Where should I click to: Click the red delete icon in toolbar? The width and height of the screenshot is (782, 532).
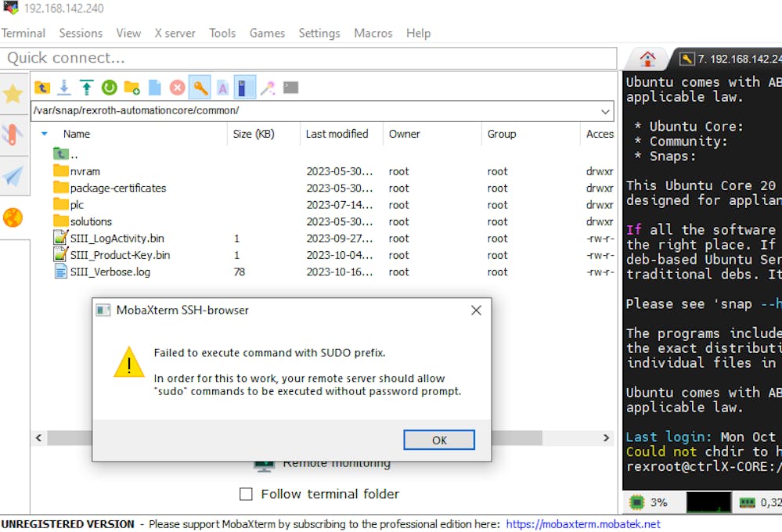[177, 88]
